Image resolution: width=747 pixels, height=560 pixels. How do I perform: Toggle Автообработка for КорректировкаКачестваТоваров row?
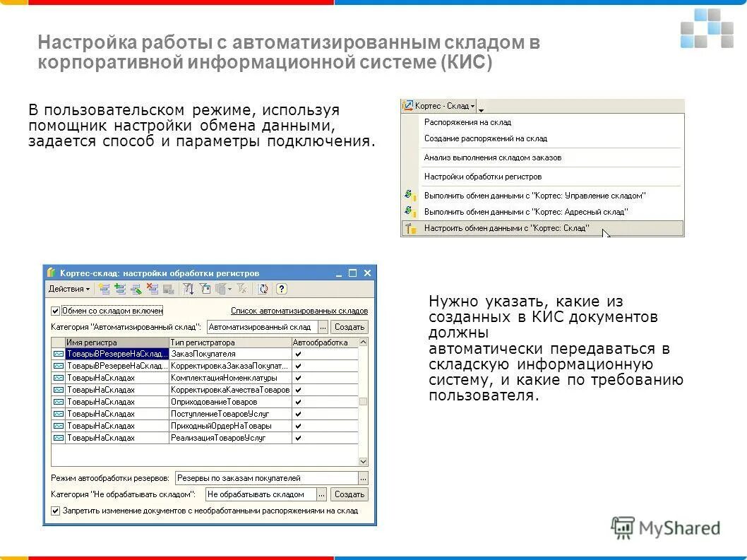point(298,390)
